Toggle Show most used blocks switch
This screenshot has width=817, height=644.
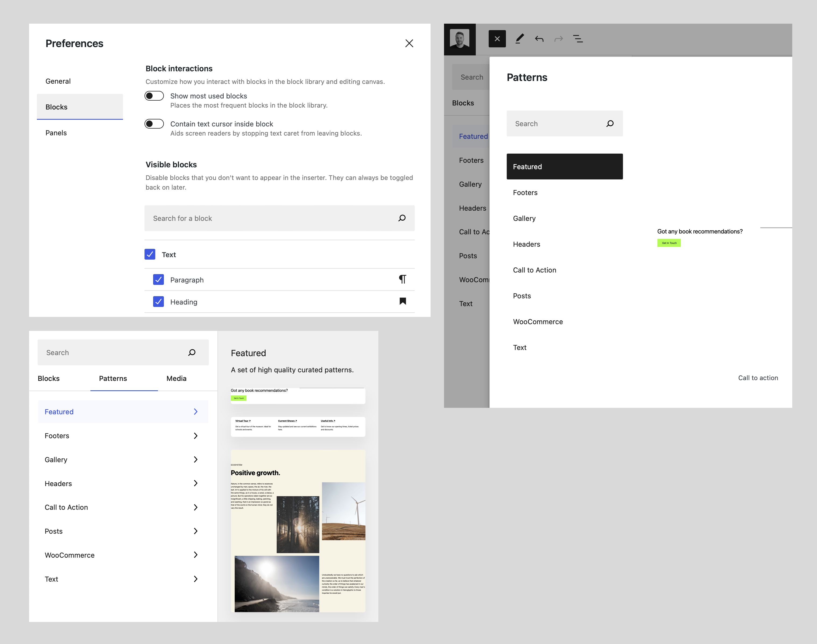[x=154, y=96]
